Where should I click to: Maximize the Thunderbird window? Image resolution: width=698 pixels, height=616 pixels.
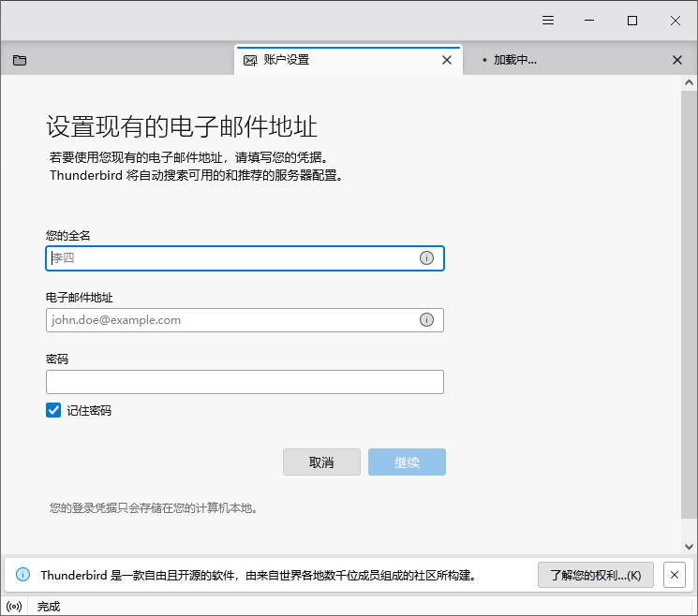click(632, 21)
